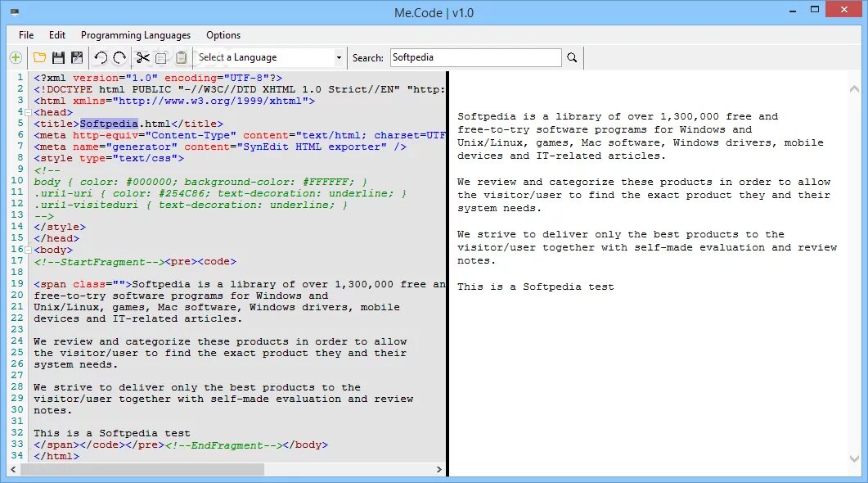The width and height of the screenshot is (868, 483).
Task: Click the closing style tag on line 14
Action: pyautogui.click(x=60, y=227)
